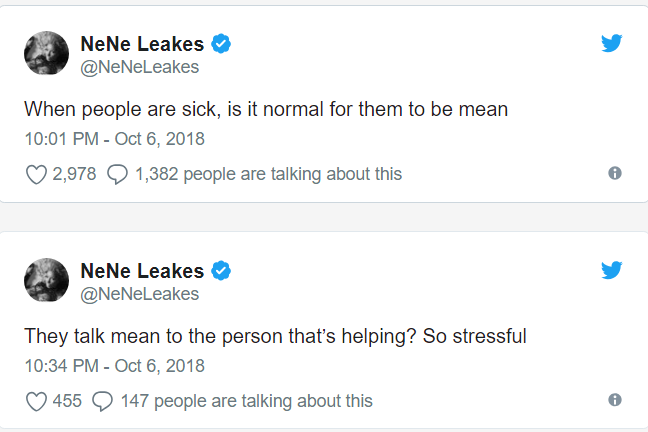Viewport: 648px width, 432px height.
Task: Like the tweet with 455 likes
Action: tap(36, 401)
